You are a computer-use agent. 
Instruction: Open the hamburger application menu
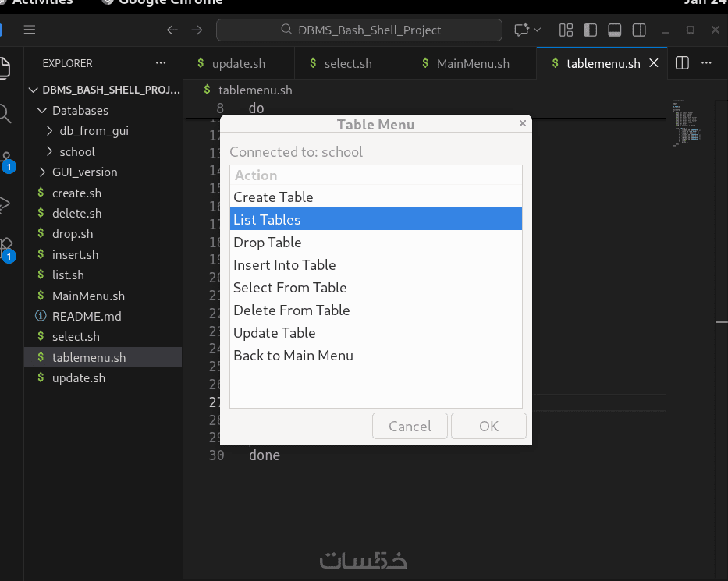[30, 30]
